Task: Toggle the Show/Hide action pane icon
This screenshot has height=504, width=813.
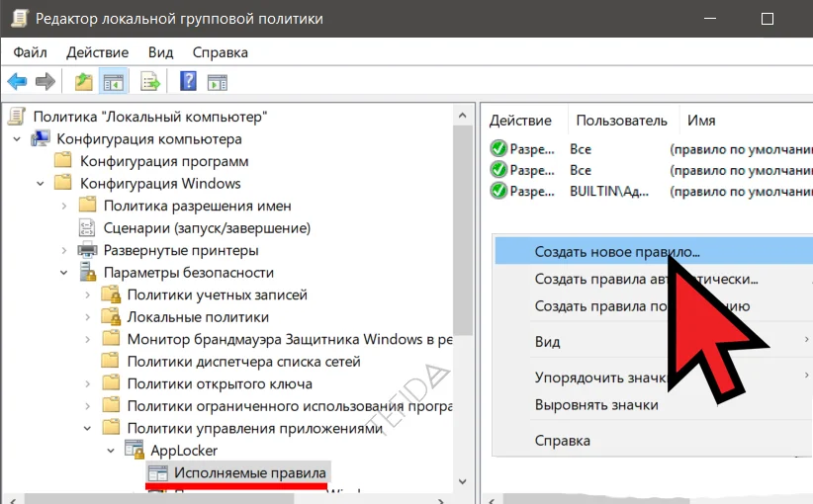Action: (x=218, y=82)
